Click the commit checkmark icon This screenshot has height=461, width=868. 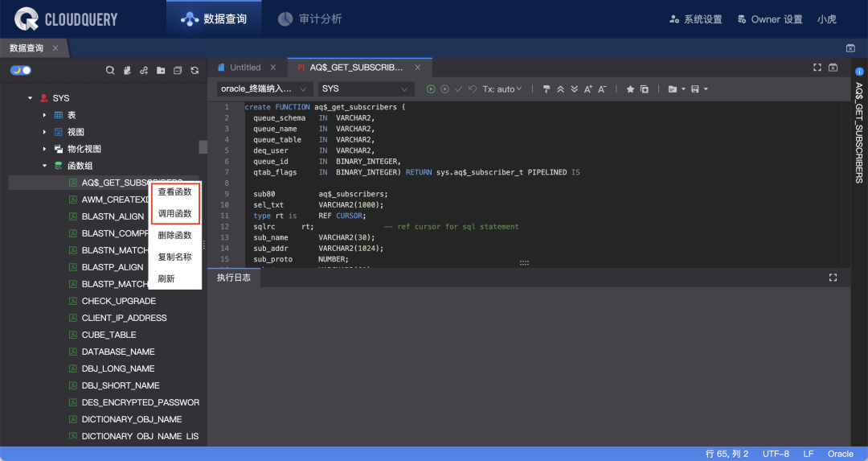[458, 89]
